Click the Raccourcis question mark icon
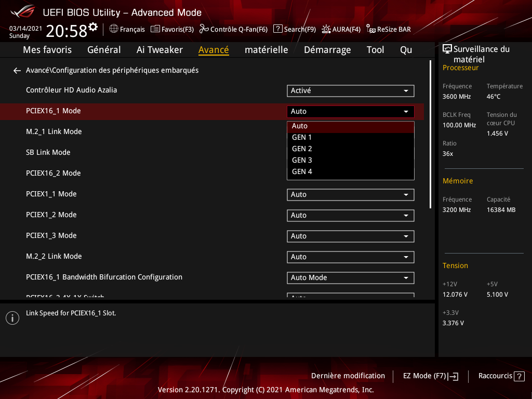Viewport: 532px width, 399px height. pos(519,376)
